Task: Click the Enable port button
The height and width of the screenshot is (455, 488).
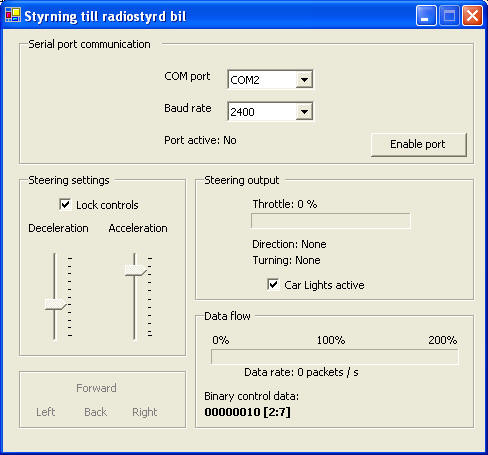Action: pyautogui.click(x=419, y=144)
